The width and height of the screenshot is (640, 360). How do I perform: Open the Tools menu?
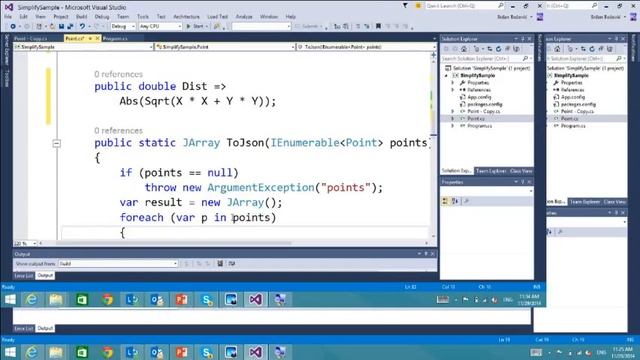(x=143, y=17)
